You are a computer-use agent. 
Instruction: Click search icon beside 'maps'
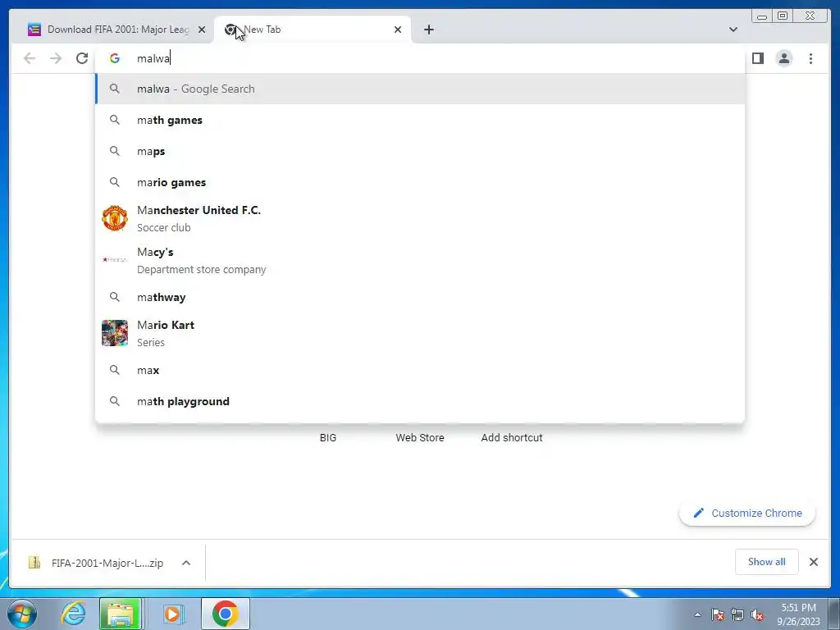coord(115,151)
